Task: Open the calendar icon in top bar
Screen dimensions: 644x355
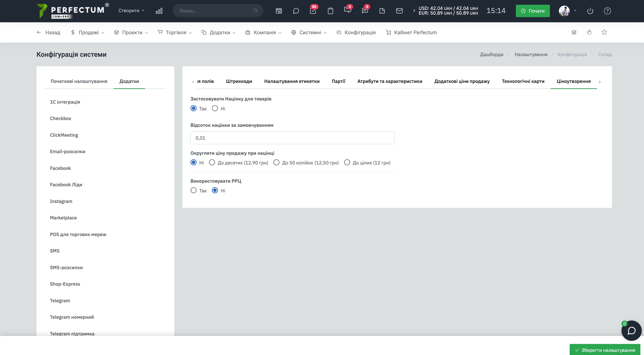Action: pos(279,11)
